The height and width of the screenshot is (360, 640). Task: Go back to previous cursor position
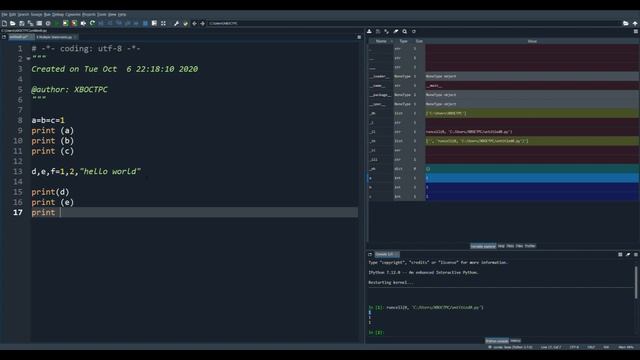(x=194, y=23)
